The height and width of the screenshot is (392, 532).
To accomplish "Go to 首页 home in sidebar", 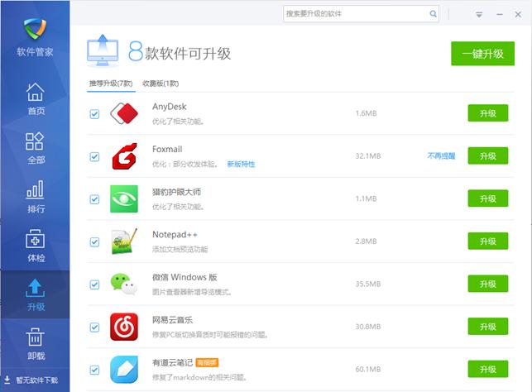I will click(36, 98).
